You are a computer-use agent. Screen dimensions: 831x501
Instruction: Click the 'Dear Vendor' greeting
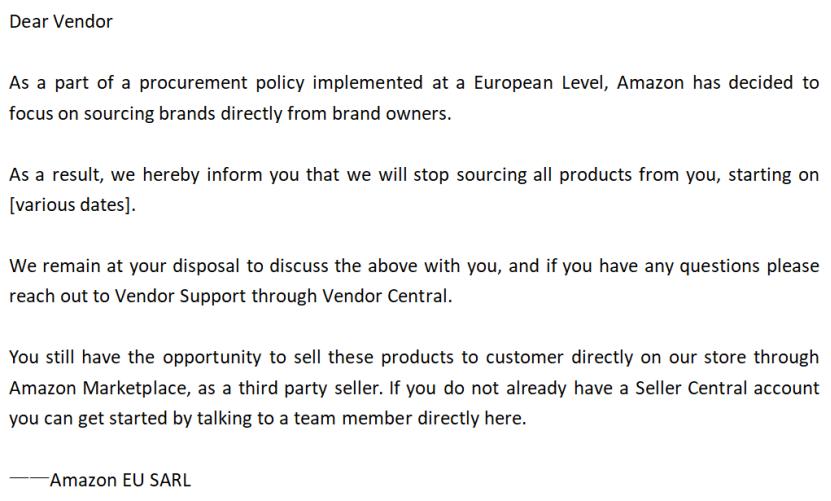click(61, 22)
